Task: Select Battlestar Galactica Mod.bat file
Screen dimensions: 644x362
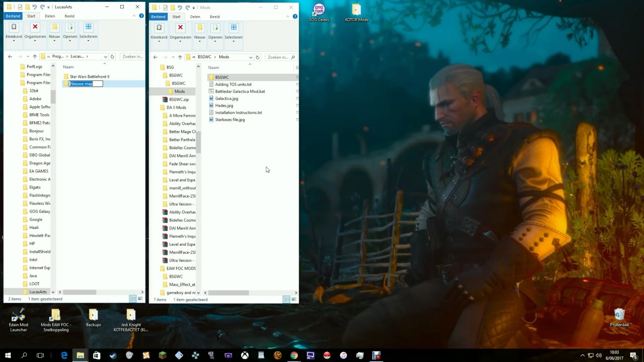Action: pos(240,92)
